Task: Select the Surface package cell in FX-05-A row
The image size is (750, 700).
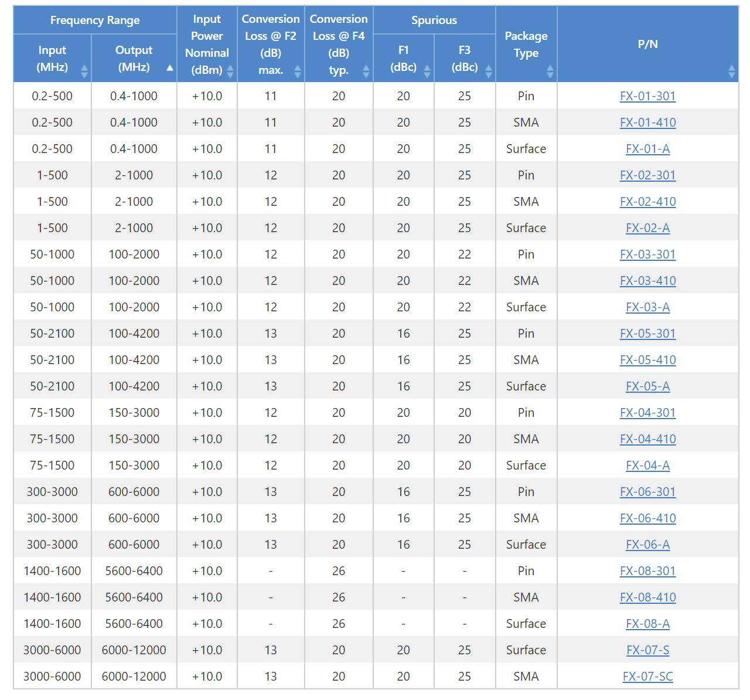Action: pyautogui.click(x=526, y=386)
